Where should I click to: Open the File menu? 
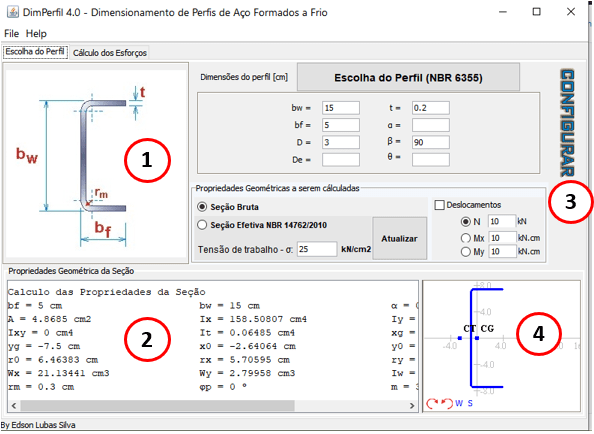tap(11, 33)
